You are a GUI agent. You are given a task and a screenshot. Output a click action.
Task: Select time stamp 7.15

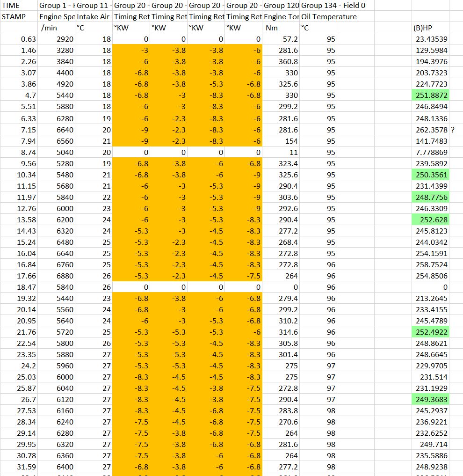pos(19,130)
